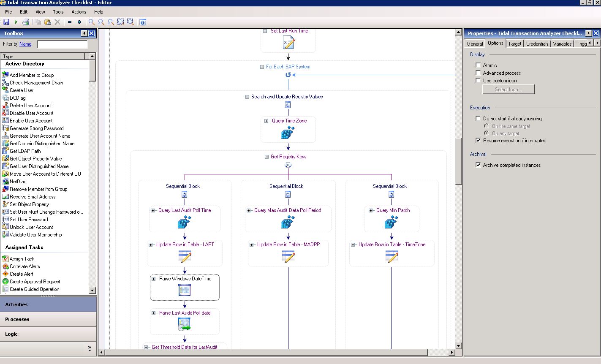This screenshot has width=601, height=364.
Task: Collapse the Get Registry Keys block
Action: 267,157
